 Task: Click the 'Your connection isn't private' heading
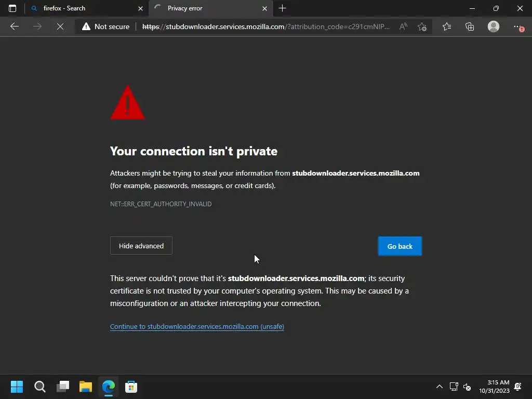point(194,151)
